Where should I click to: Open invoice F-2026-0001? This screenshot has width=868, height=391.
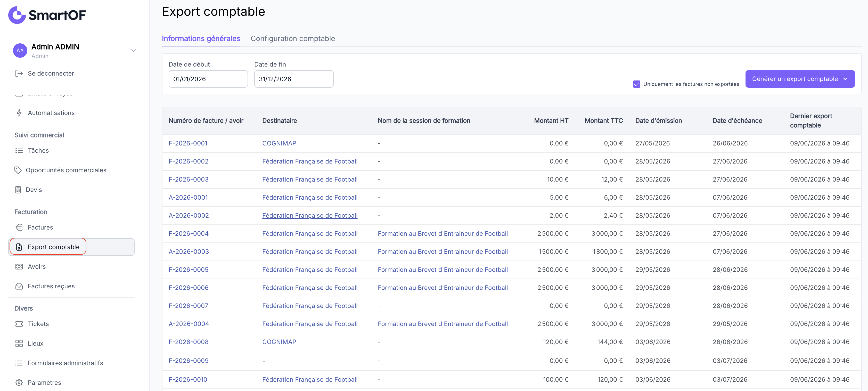coord(188,143)
